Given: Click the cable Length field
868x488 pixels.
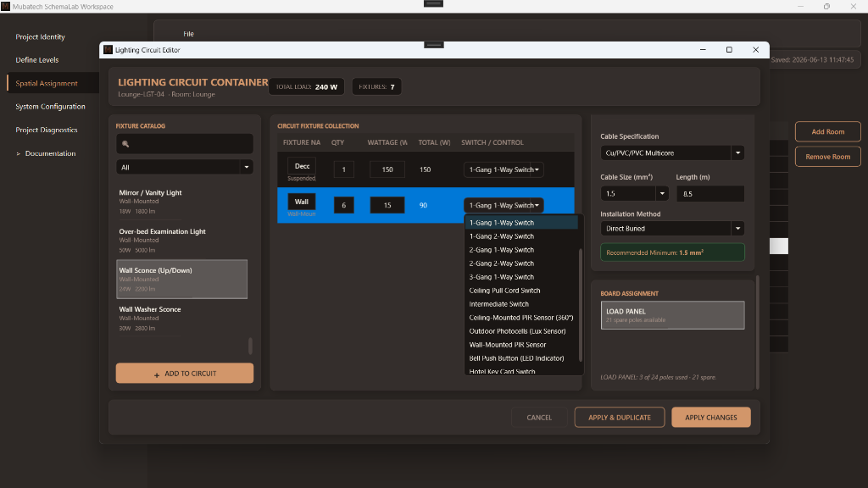Looking at the screenshot, I should click(x=709, y=194).
